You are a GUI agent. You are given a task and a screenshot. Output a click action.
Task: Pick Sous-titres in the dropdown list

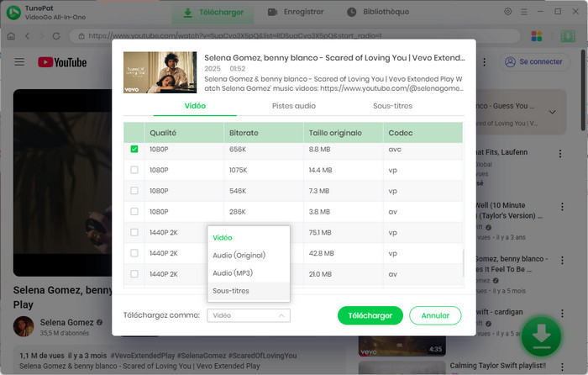(x=231, y=291)
